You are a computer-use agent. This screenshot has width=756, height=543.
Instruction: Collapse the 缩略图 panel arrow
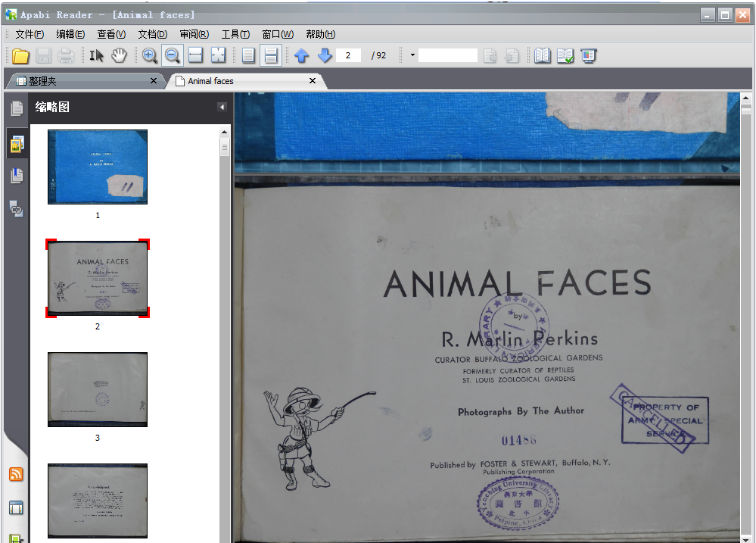pyautogui.click(x=222, y=107)
